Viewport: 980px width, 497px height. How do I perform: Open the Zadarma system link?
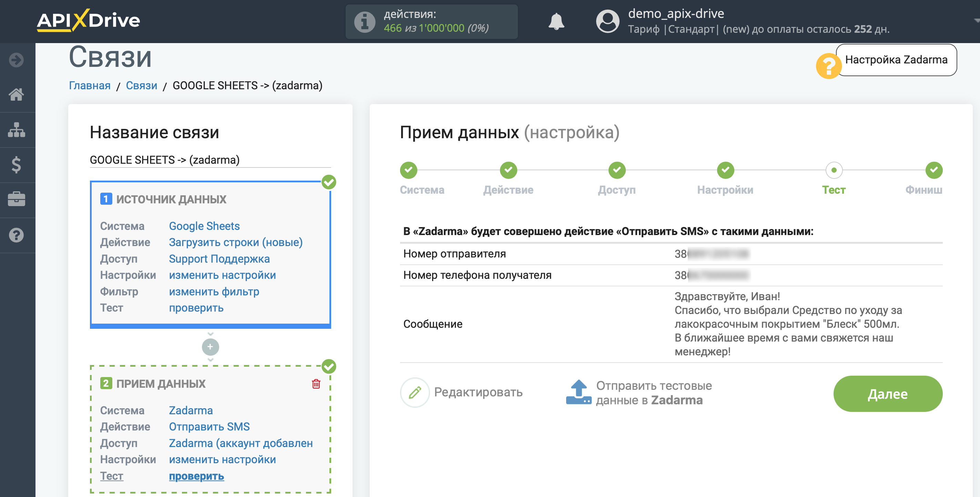coord(191,410)
